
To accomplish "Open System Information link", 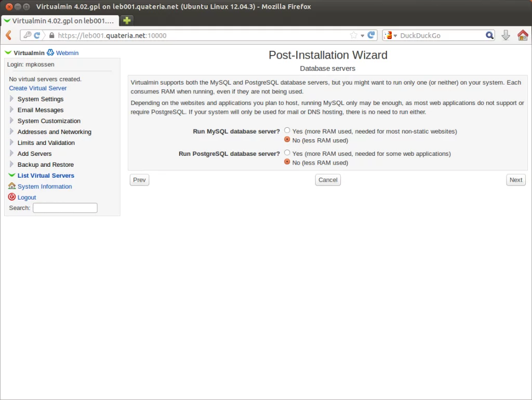I will click(x=45, y=186).
